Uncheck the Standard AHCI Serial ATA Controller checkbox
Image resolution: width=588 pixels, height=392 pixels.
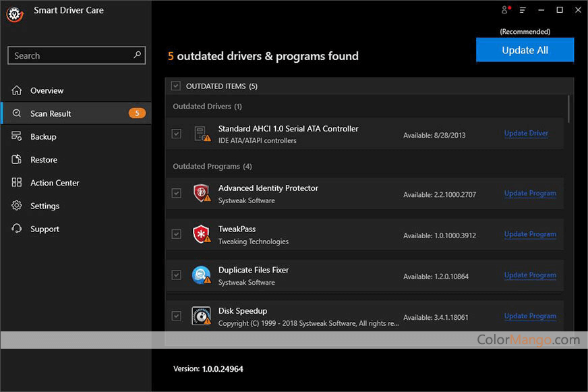[x=176, y=134]
